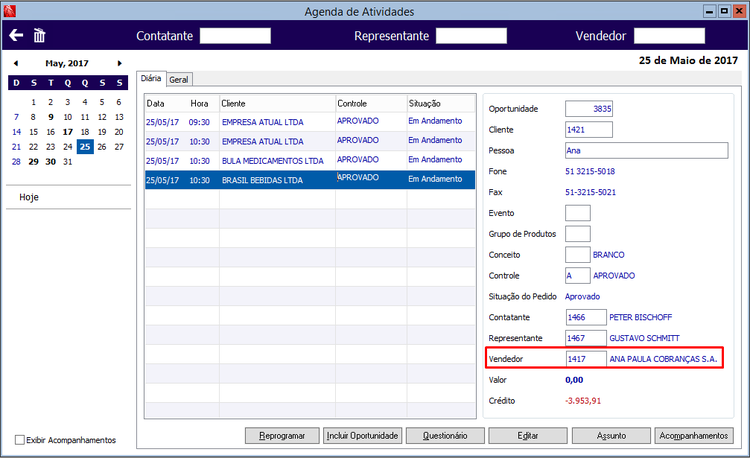Image resolution: width=750 pixels, height=458 pixels.
Task: Click the Vendedor code field showing 1417
Action: pos(586,359)
